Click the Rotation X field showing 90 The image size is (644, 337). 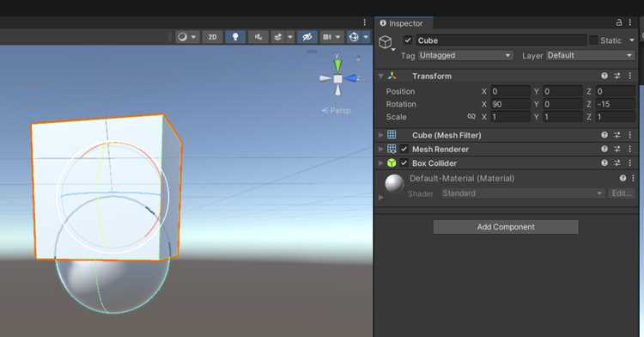coord(511,104)
